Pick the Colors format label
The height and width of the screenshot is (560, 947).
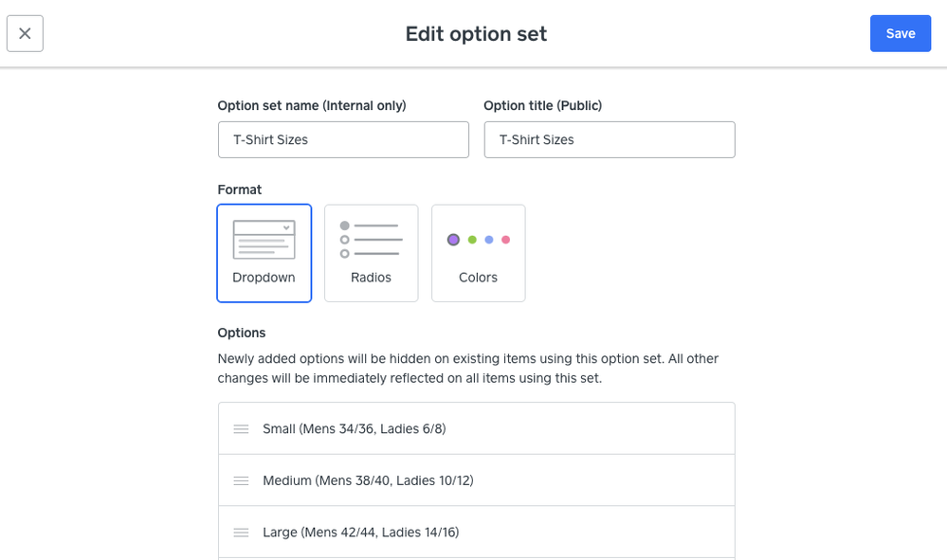(478, 278)
